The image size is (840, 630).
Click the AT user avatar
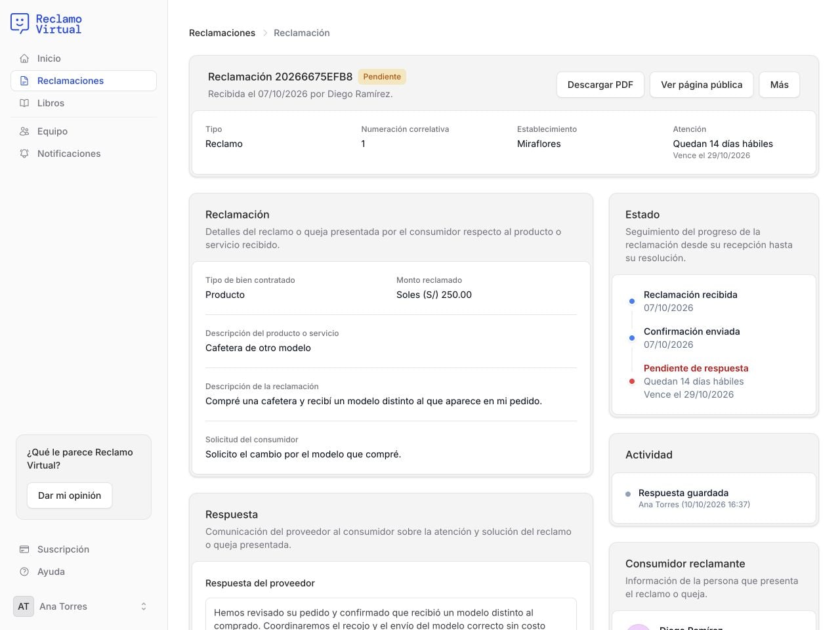[x=24, y=606]
